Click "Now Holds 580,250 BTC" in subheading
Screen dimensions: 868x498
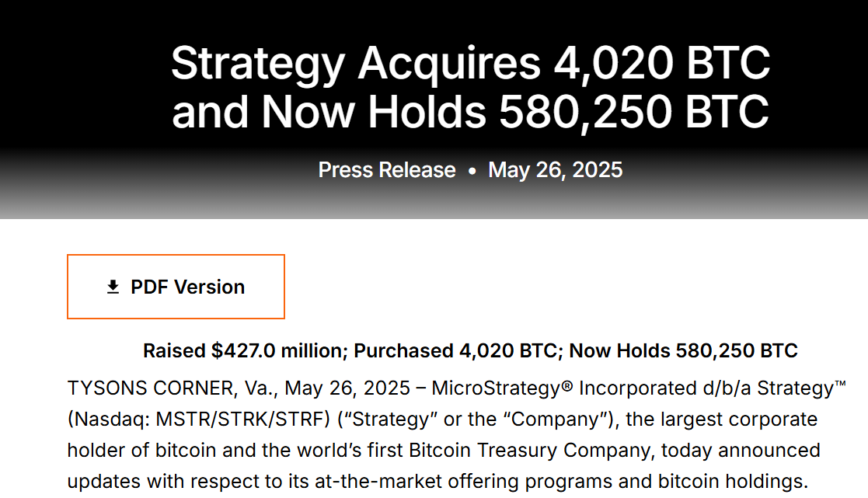(x=683, y=351)
